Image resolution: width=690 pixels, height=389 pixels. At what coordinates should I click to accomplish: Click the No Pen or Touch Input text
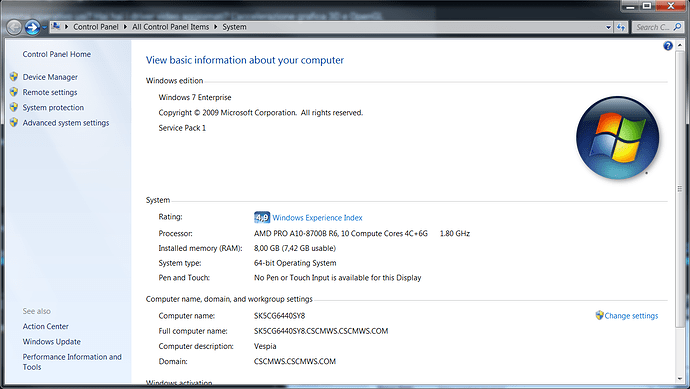(x=337, y=278)
